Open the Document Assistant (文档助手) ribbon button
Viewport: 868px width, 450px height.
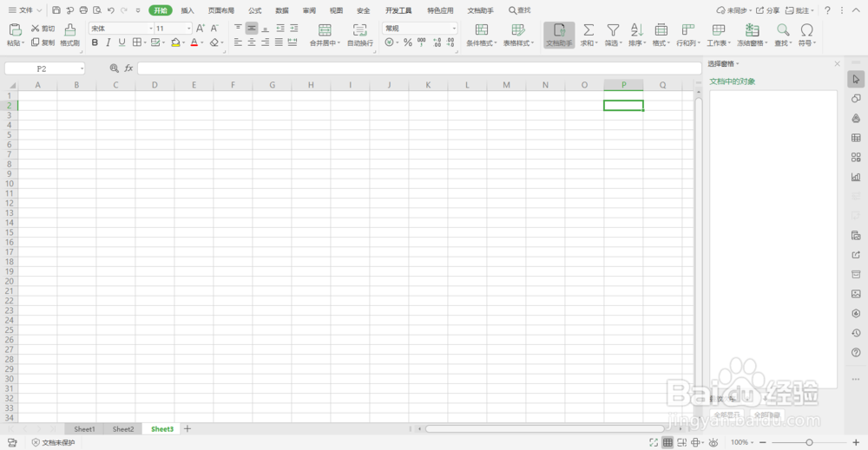559,35
